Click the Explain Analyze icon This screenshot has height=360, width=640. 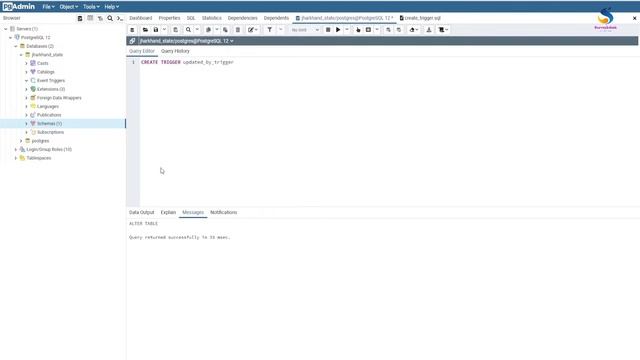coord(368,30)
